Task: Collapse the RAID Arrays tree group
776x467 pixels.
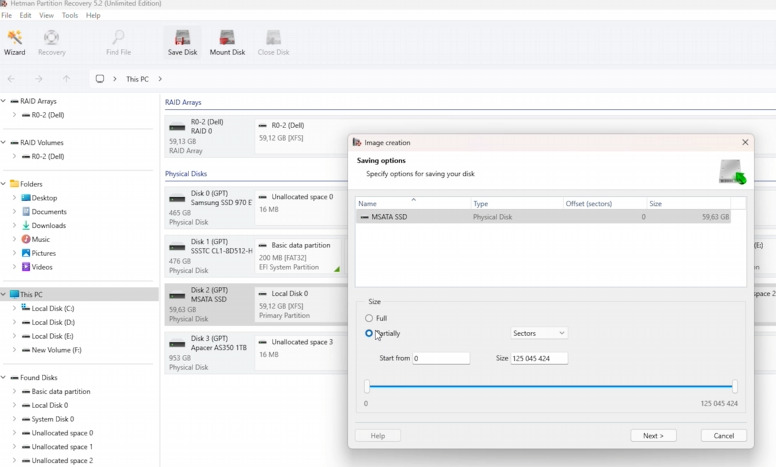Action: 3,101
